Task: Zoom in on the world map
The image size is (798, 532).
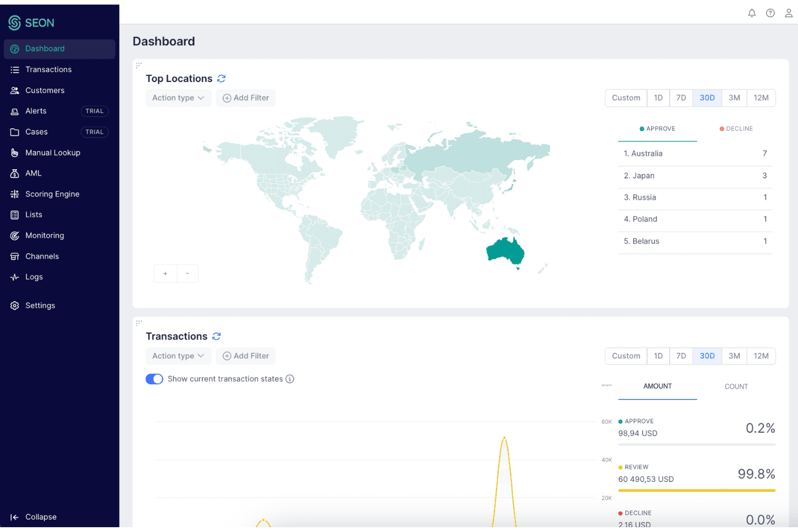Action: click(x=165, y=273)
